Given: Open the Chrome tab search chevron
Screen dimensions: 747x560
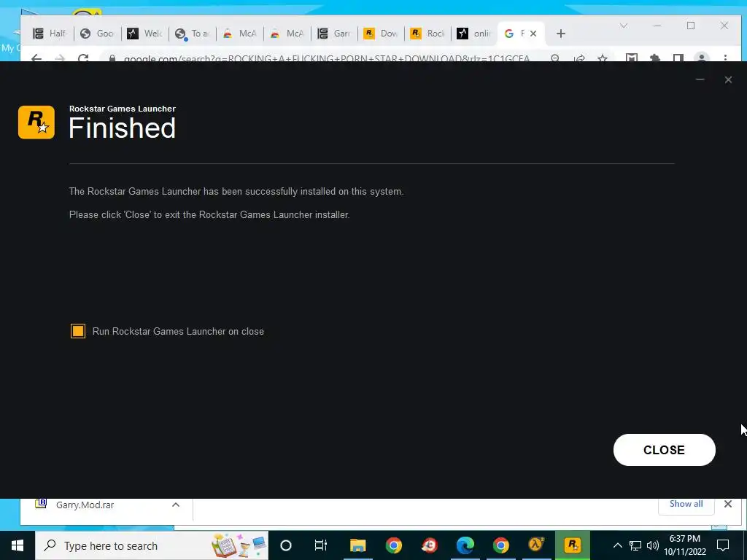Looking at the screenshot, I should [x=623, y=26].
